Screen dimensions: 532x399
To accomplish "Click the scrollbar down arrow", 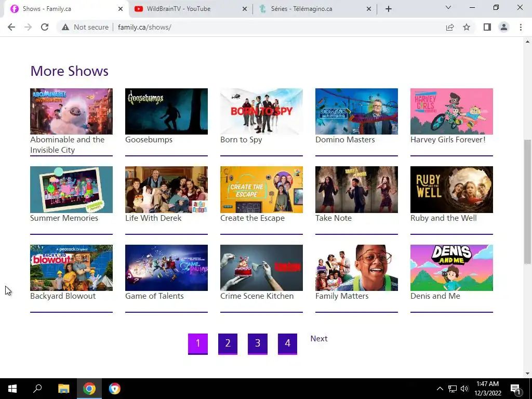I will point(527,374).
